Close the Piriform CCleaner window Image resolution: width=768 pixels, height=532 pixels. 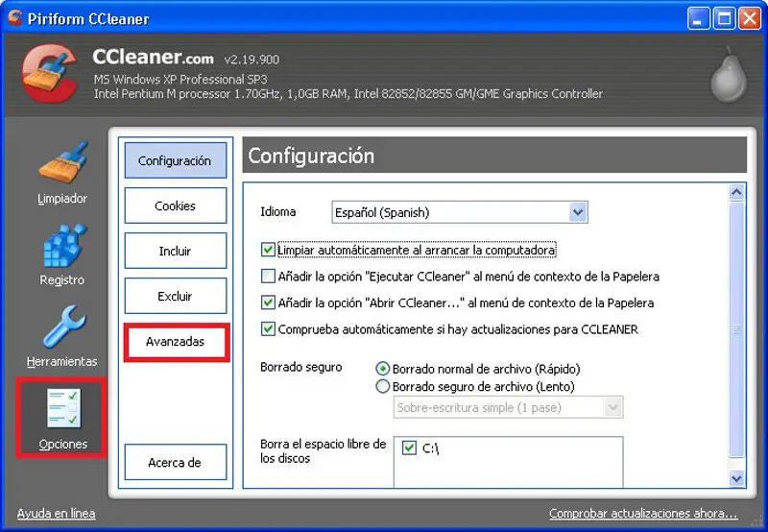tap(750, 19)
